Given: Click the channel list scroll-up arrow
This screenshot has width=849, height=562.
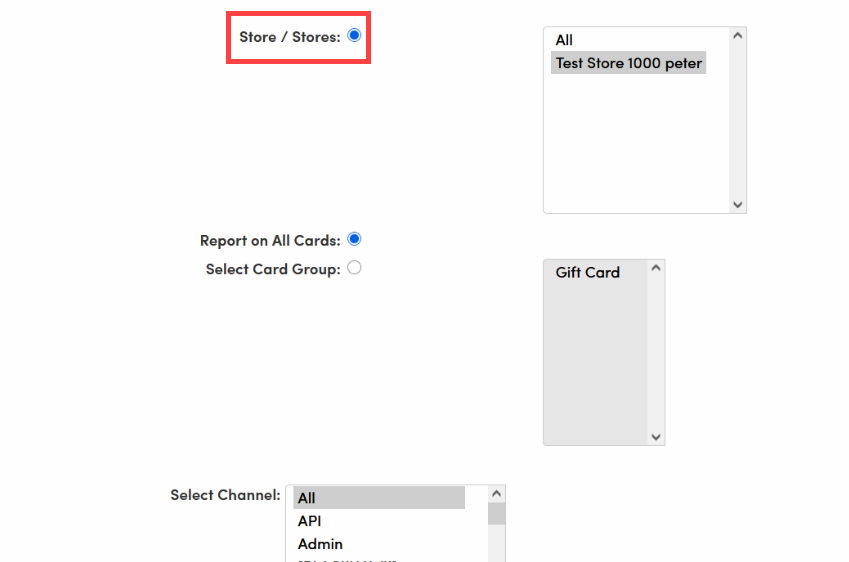Looking at the screenshot, I should click(x=496, y=494).
